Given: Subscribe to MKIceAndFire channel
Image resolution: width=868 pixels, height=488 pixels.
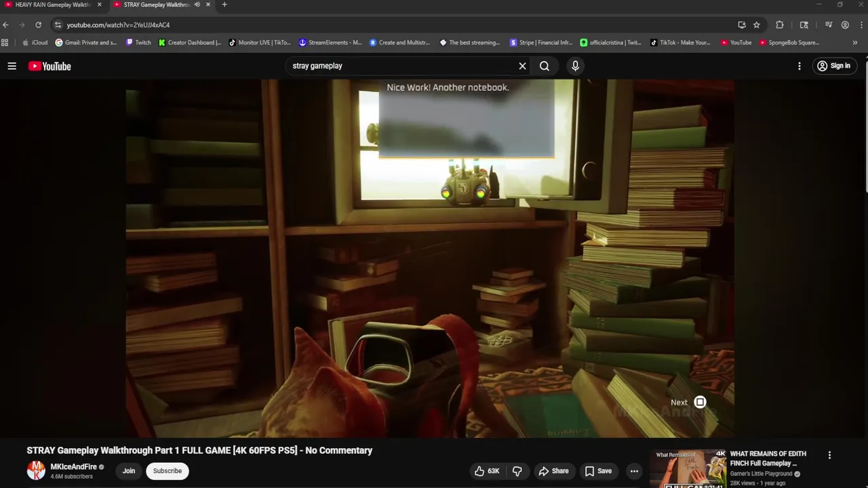Looking at the screenshot, I should tap(167, 471).
